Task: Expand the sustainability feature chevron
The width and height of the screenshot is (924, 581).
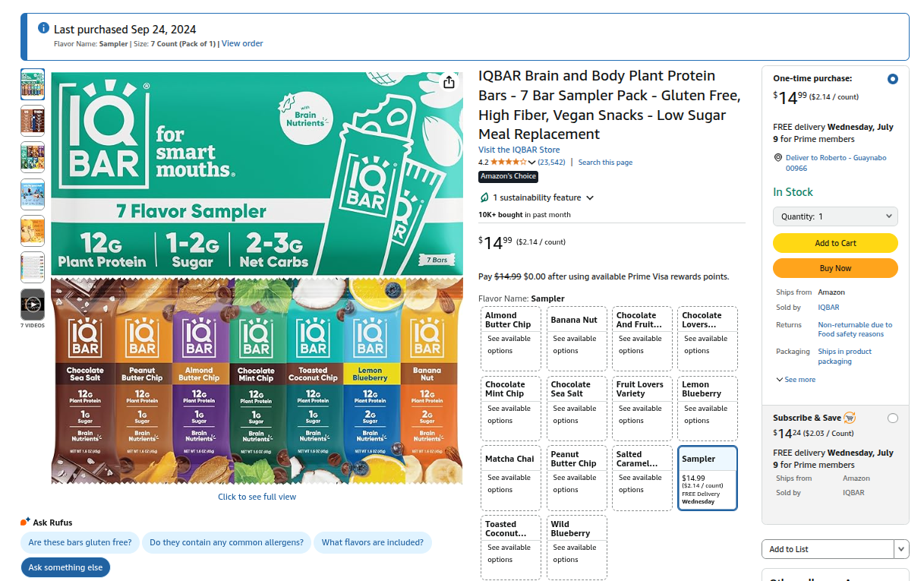Action: click(x=590, y=198)
